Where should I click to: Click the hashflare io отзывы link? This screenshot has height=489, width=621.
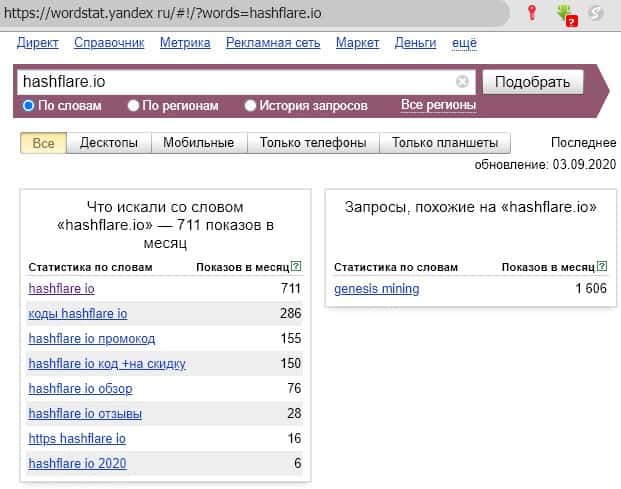point(85,414)
